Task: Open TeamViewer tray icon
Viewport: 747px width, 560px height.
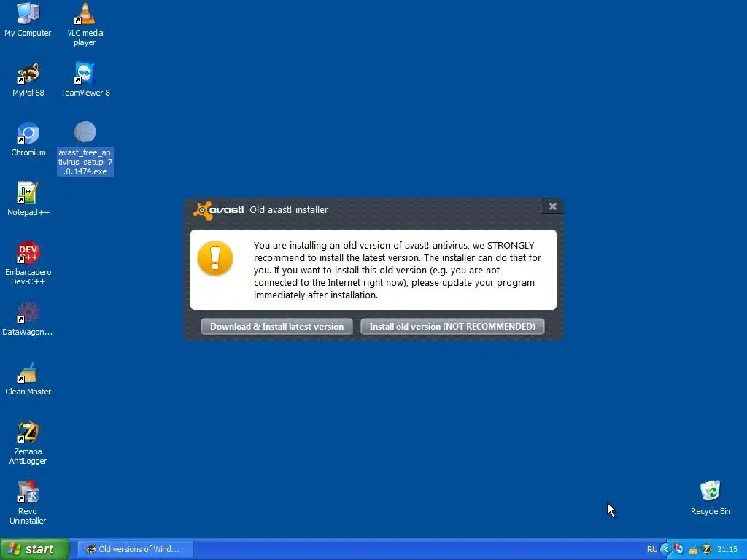Action: (x=679, y=549)
